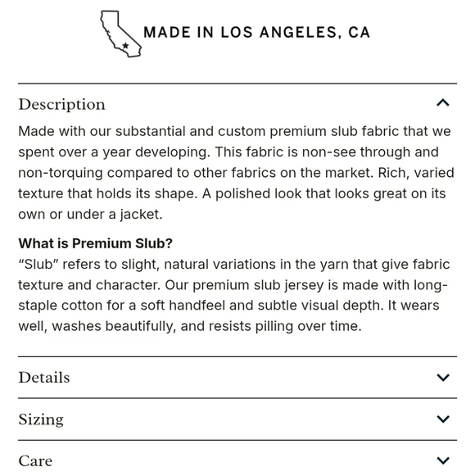Click the down chevron next to Details

[443, 378]
